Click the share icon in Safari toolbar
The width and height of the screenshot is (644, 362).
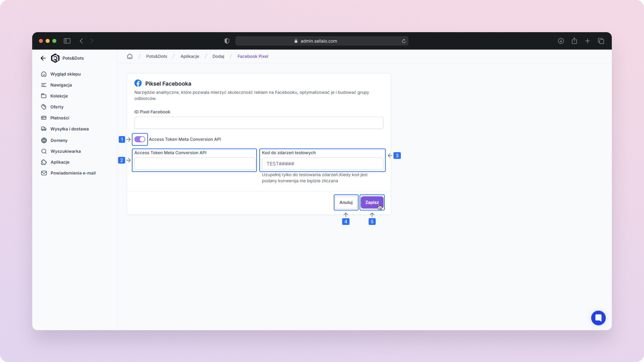[x=574, y=41]
